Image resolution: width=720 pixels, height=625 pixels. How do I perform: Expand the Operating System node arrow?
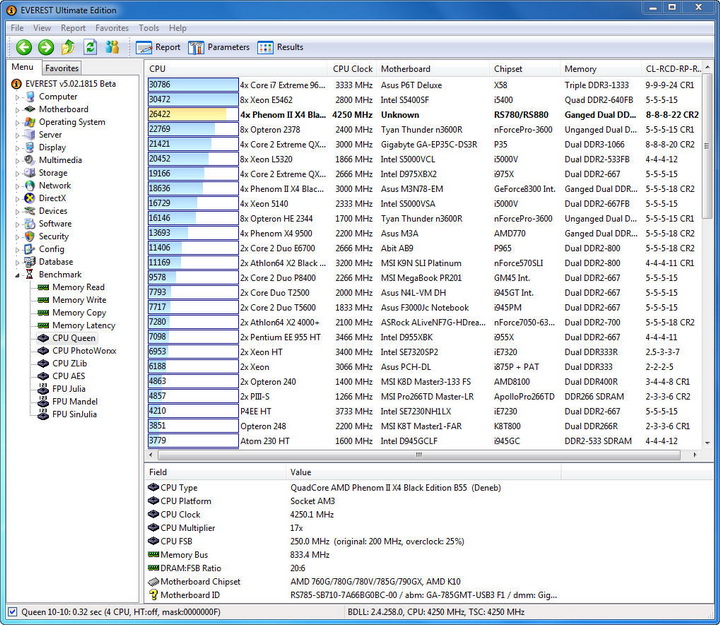point(17,123)
